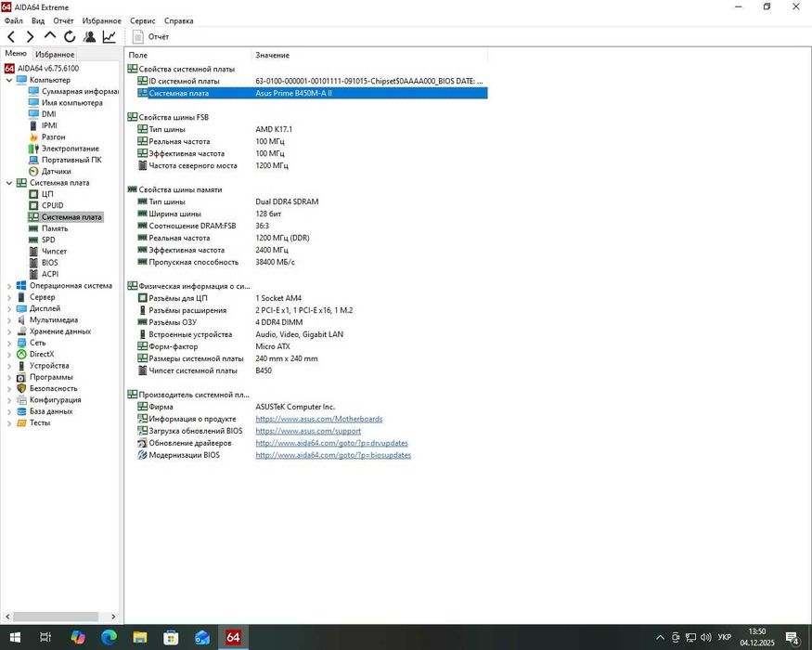
Task: Open the asus.com/support link
Action: point(308,431)
